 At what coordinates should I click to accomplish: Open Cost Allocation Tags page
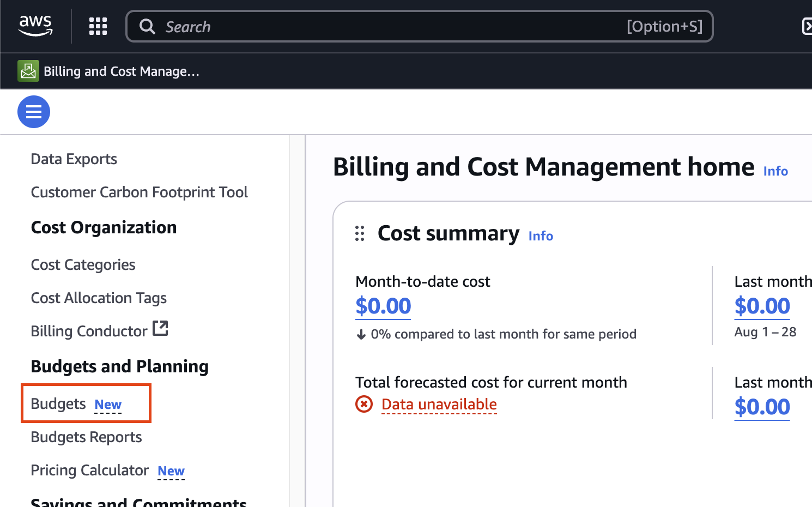tap(99, 298)
